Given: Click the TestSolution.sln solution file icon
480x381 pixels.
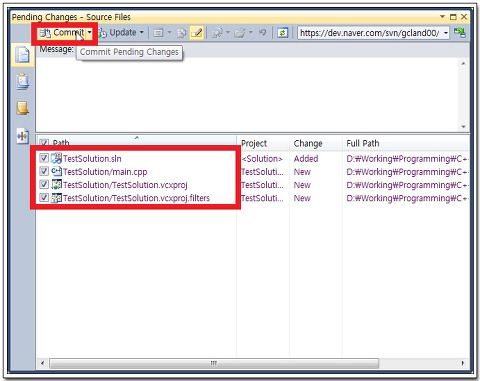Looking at the screenshot, I should pos(56,158).
